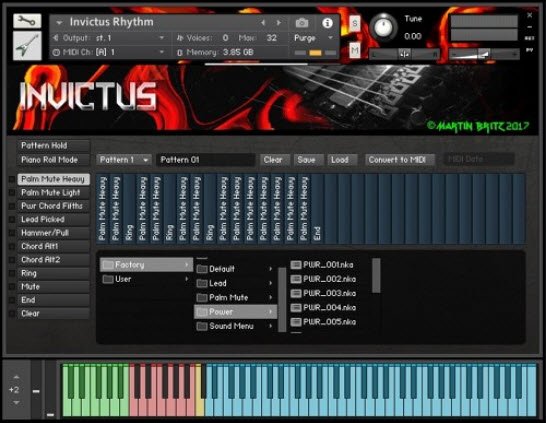546x423 pixels.
Task: Expand the Factory folder
Action: click(146, 265)
